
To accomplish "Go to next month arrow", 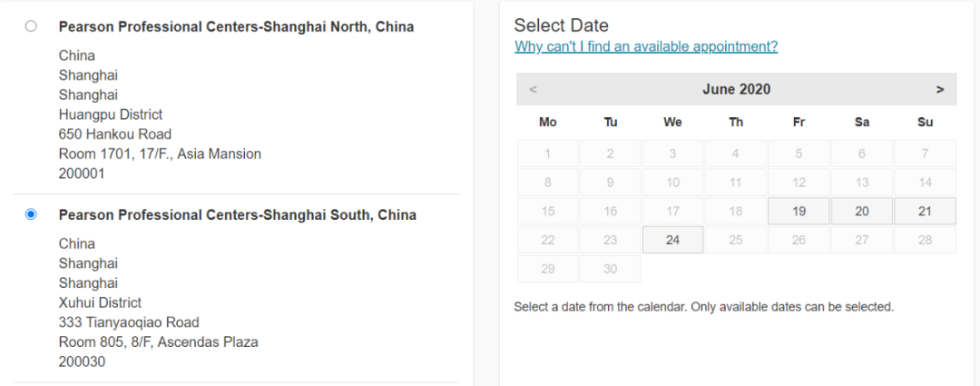I will click(940, 89).
